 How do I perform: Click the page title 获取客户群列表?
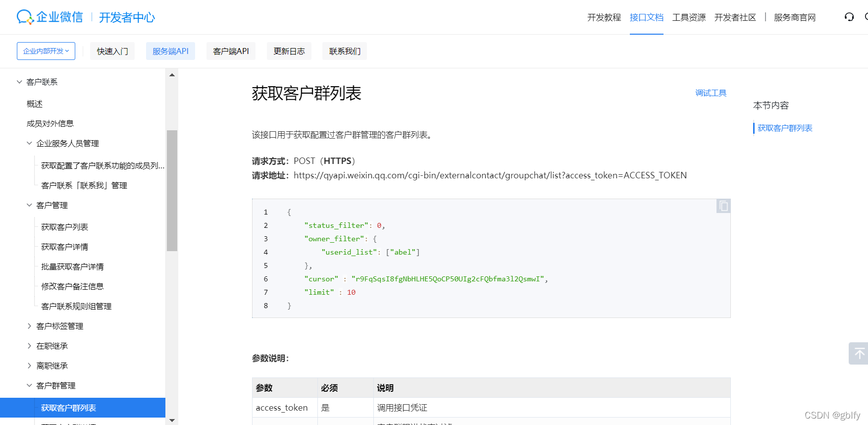[x=306, y=93]
